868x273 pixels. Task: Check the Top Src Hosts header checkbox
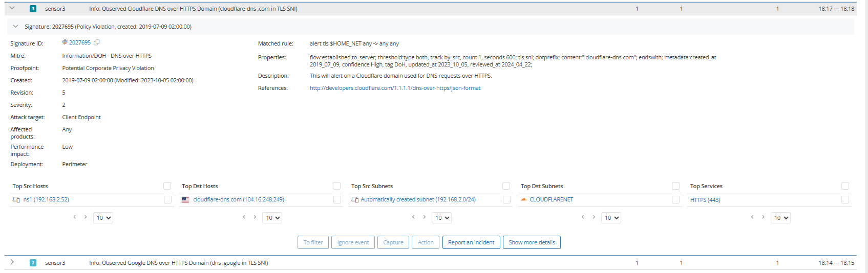167,186
